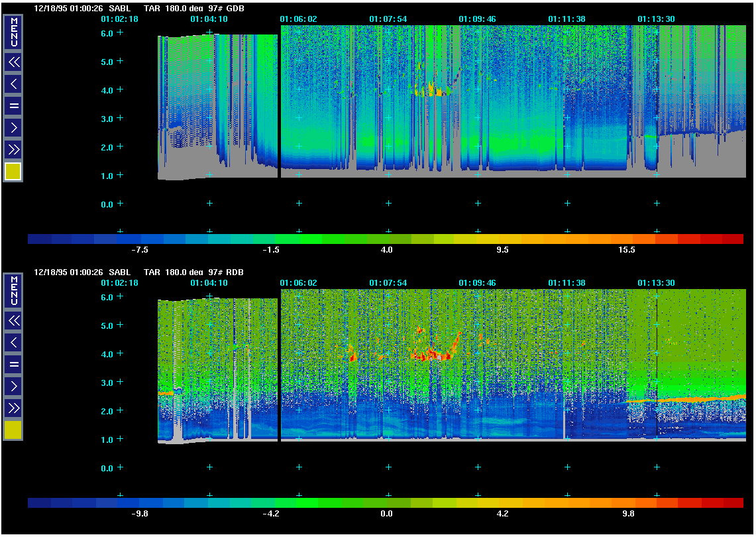Screen dimensions: 756x537
Task: Click the 4.0 value on the upper color scale bar
Action: 386,250
